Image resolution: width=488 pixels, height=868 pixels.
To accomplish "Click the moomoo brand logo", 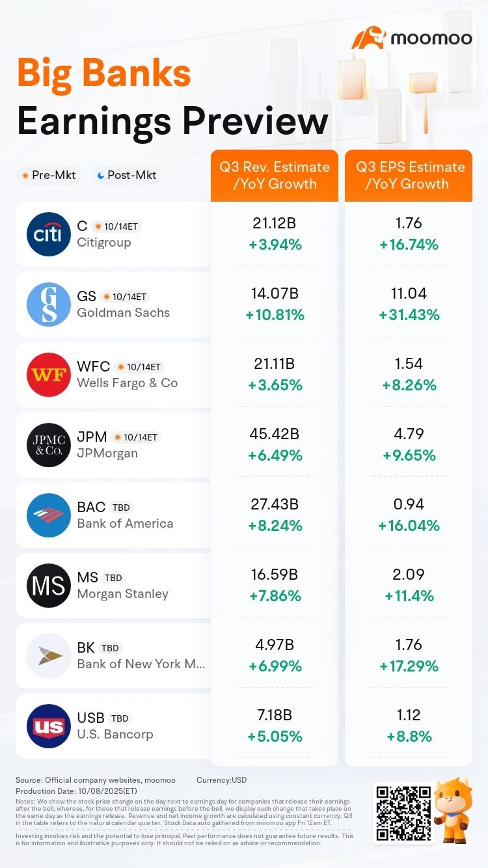I will click(x=412, y=38).
